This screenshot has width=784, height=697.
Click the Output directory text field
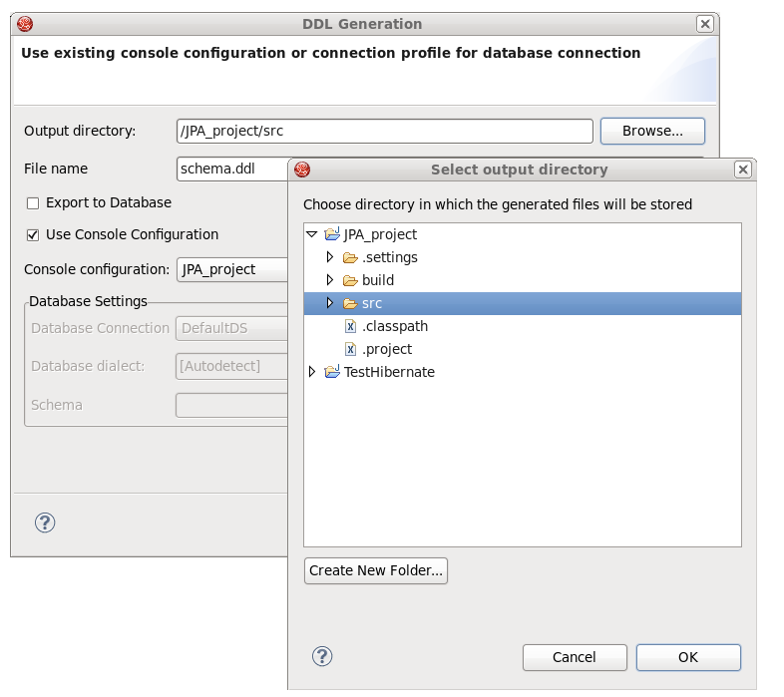tap(384, 131)
